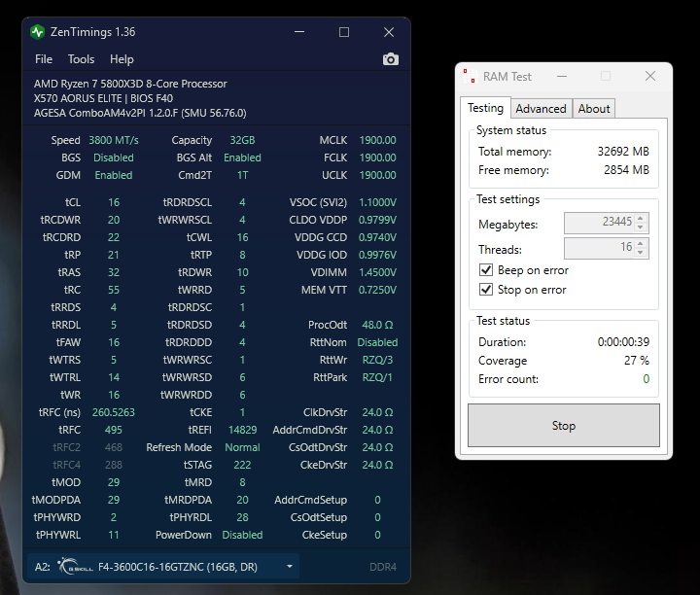Viewport: 700px width, 595px height.
Task: Increase the Threads value with up arrow
Action: tap(641, 243)
